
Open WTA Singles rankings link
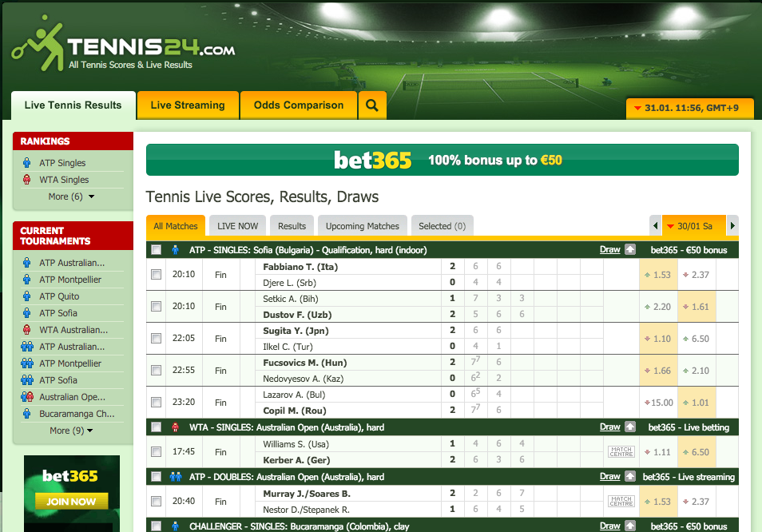click(x=64, y=179)
